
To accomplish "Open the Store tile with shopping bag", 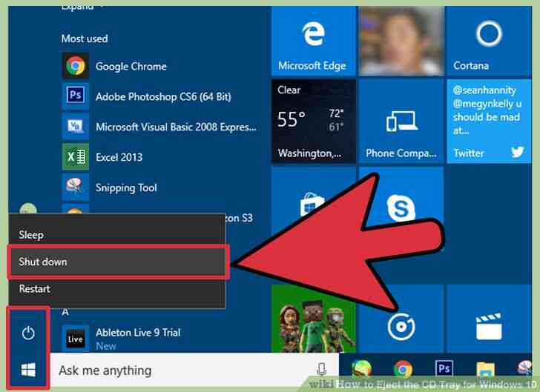I will [x=313, y=203].
